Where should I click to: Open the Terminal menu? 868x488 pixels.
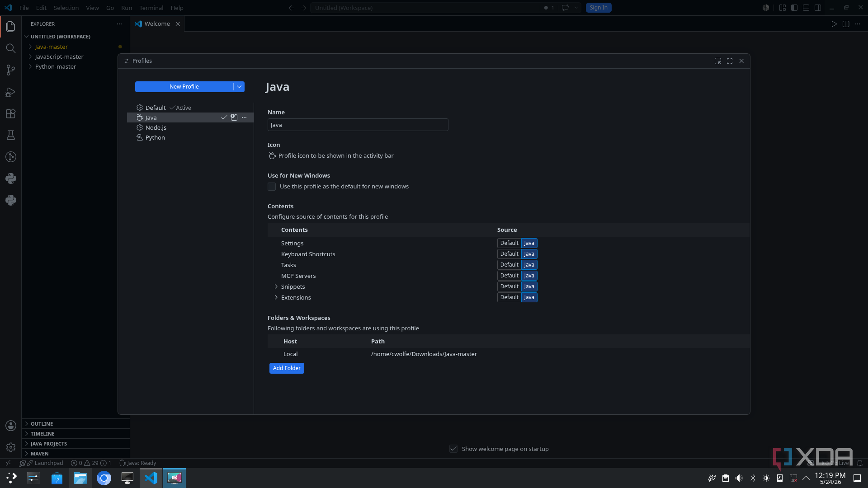pos(151,8)
